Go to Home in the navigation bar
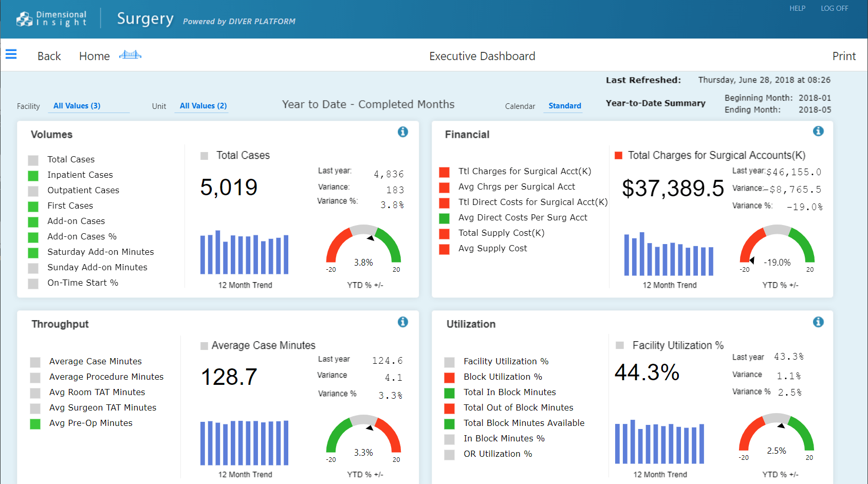Screen dimensions: 868x484 [x=95, y=56]
